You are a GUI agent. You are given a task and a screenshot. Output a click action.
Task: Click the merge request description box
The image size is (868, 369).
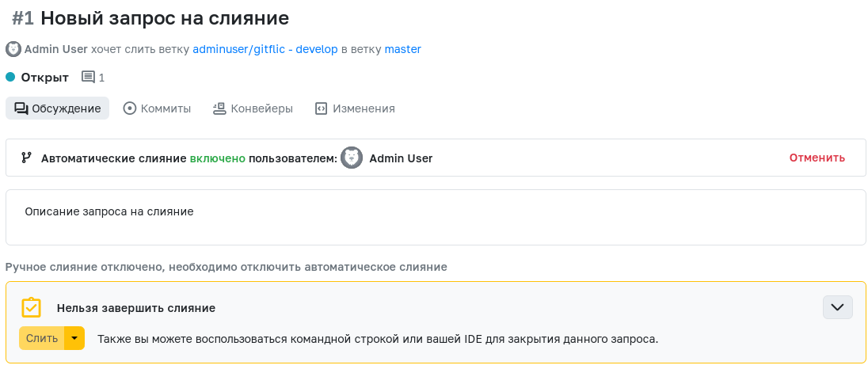[436, 218]
